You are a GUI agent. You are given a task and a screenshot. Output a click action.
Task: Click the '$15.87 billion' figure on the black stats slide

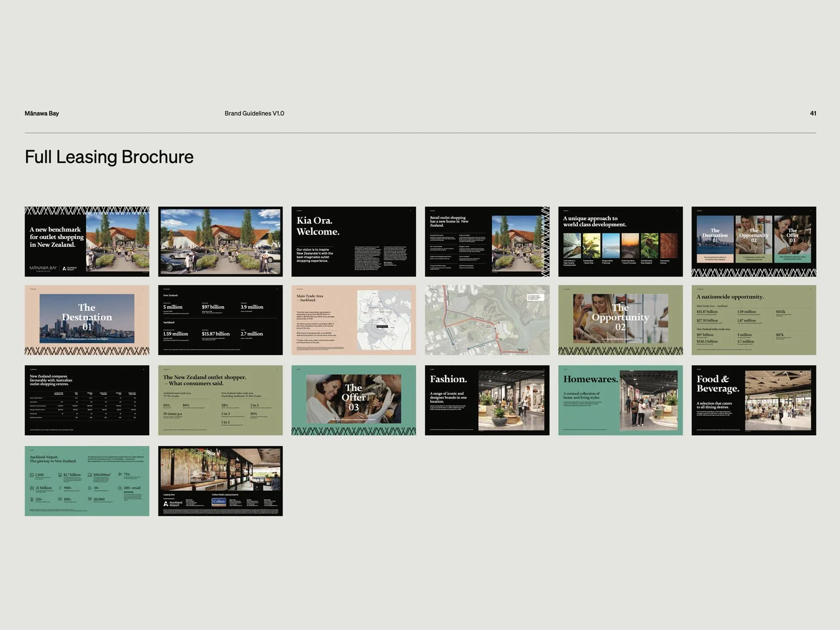(x=216, y=334)
